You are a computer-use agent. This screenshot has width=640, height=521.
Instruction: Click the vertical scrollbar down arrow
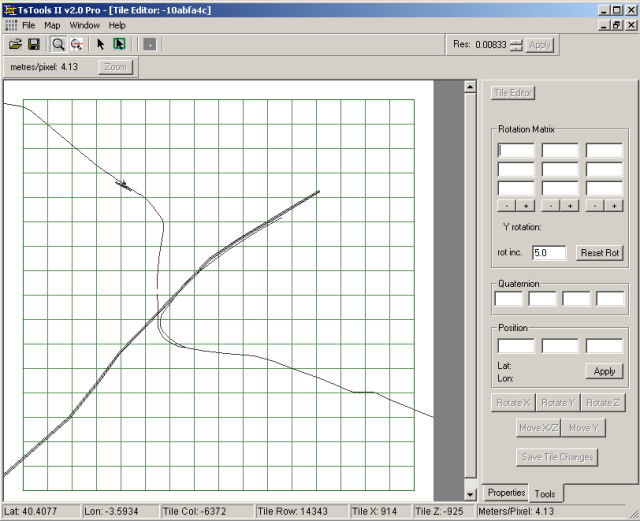[471, 493]
